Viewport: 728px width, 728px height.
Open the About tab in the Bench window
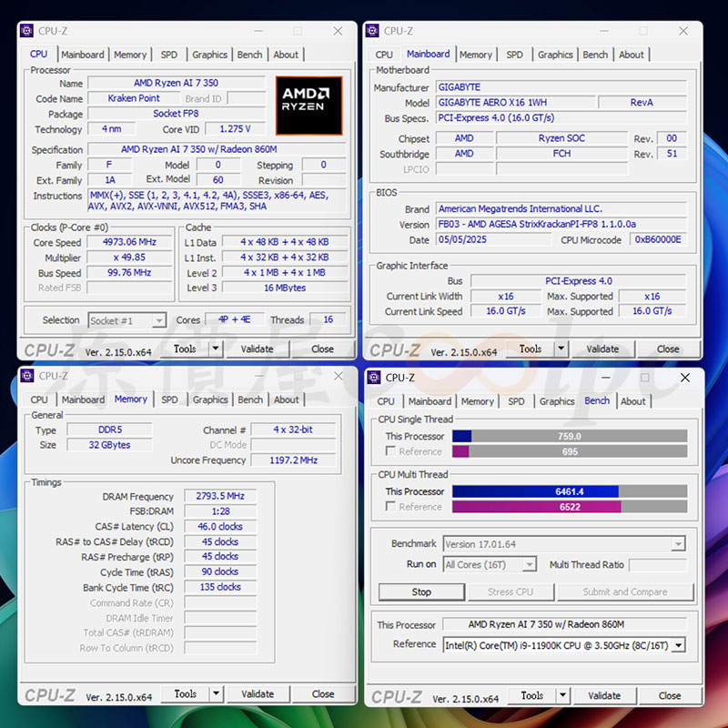[x=633, y=401]
